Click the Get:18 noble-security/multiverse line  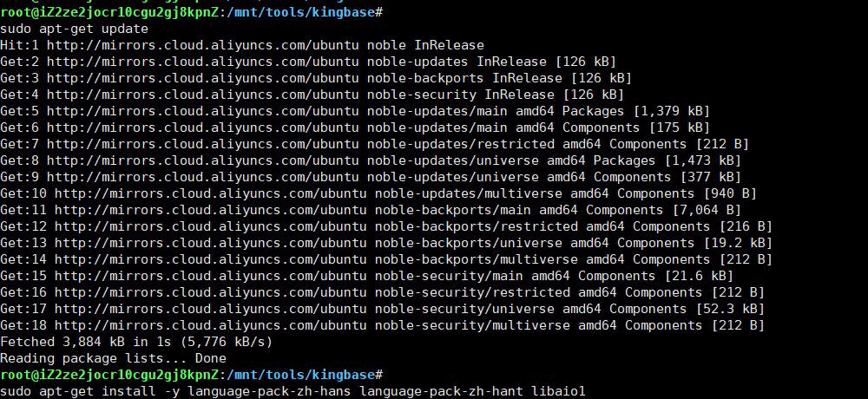[382, 325]
